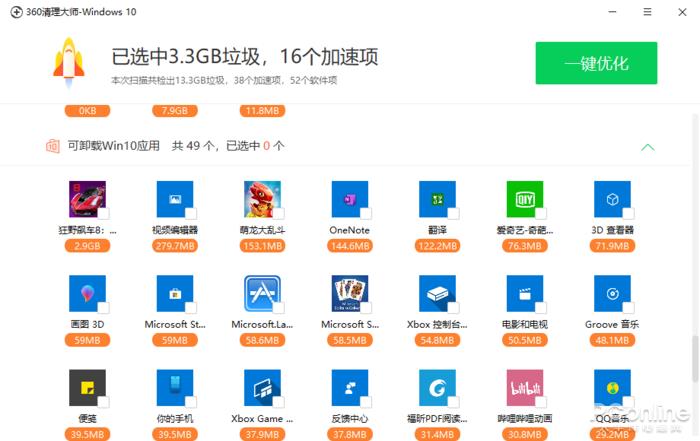Click the 31.4MB size badge
This screenshot has height=441, width=700.
coord(437,434)
